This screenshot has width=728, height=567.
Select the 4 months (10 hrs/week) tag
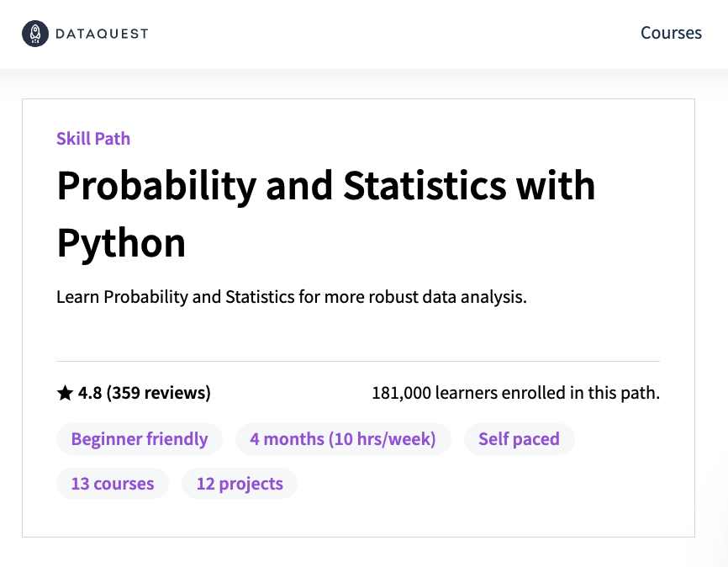click(343, 439)
